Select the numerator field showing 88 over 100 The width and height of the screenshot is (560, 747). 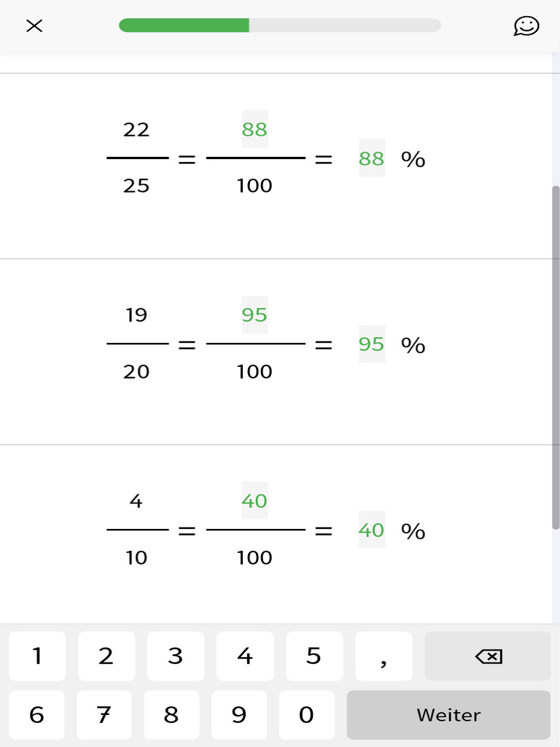254,129
